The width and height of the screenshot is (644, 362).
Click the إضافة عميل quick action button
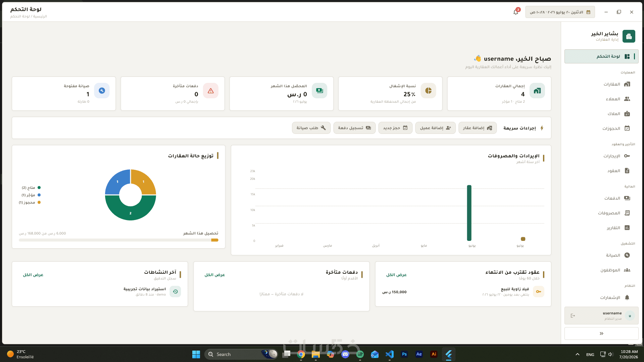click(435, 128)
